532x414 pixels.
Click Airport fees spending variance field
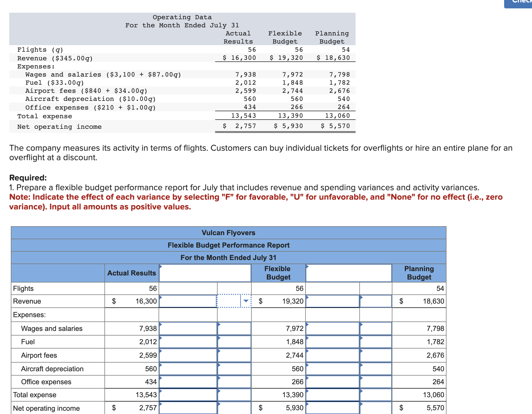[x=188, y=355]
